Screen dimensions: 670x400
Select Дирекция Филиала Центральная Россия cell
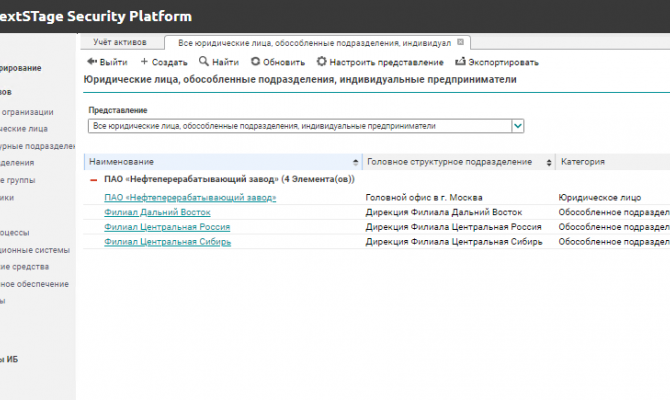(454, 227)
